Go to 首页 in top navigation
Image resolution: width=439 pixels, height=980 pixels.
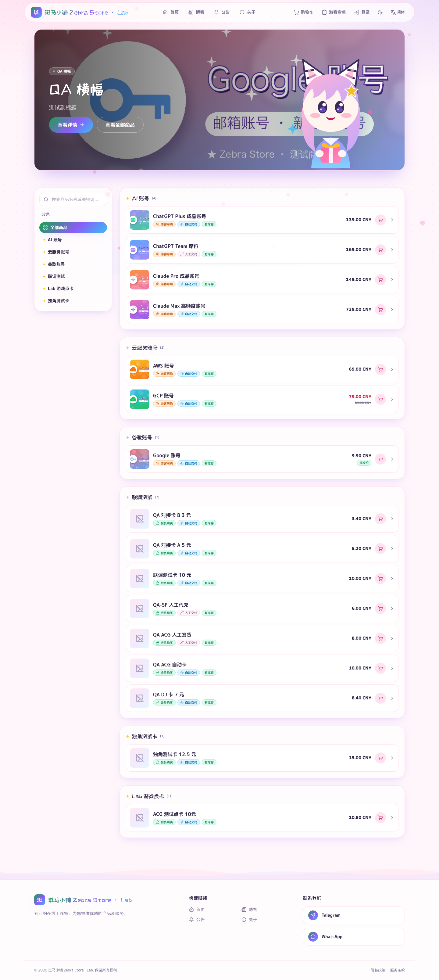pyautogui.click(x=171, y=12)
